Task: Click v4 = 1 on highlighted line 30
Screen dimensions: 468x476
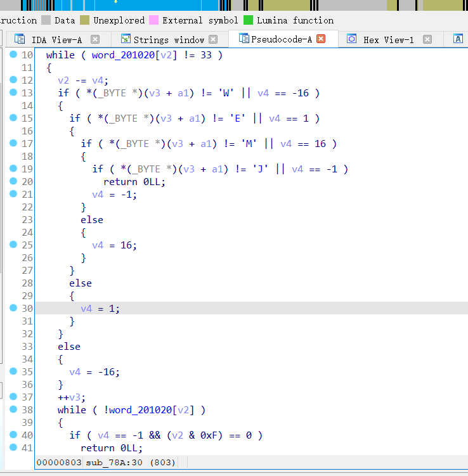Action: tap(100, 309)
